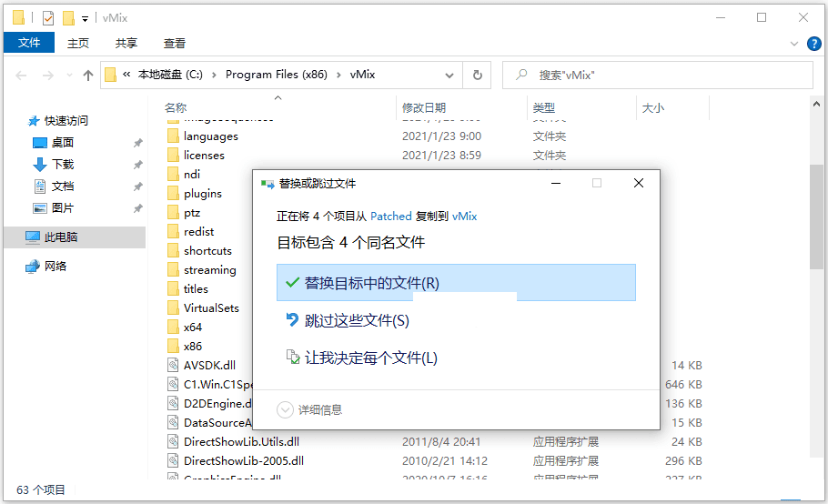Screen dimensions: 828x504
Task: Open 图片 in navigation pane
Action: tap(62, 208)
